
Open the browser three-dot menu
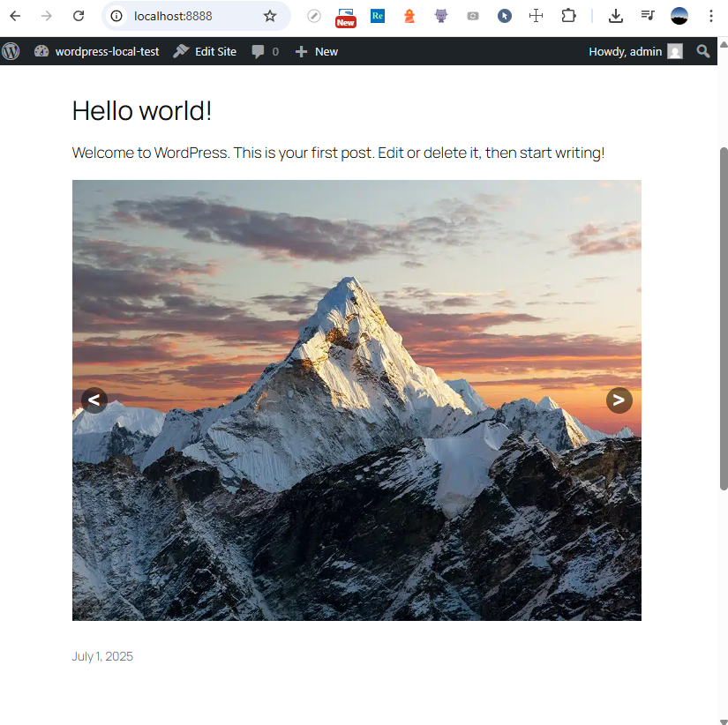tap(711, 16)
